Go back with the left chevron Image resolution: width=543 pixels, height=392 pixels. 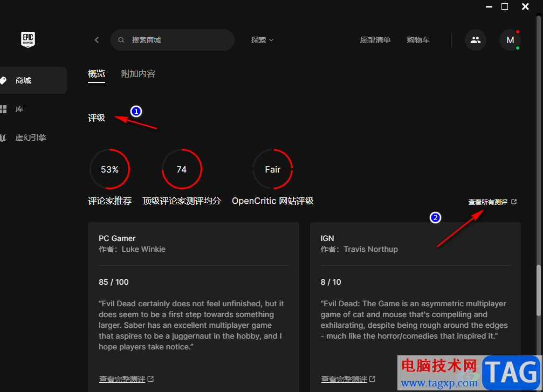tap(97, 40)
